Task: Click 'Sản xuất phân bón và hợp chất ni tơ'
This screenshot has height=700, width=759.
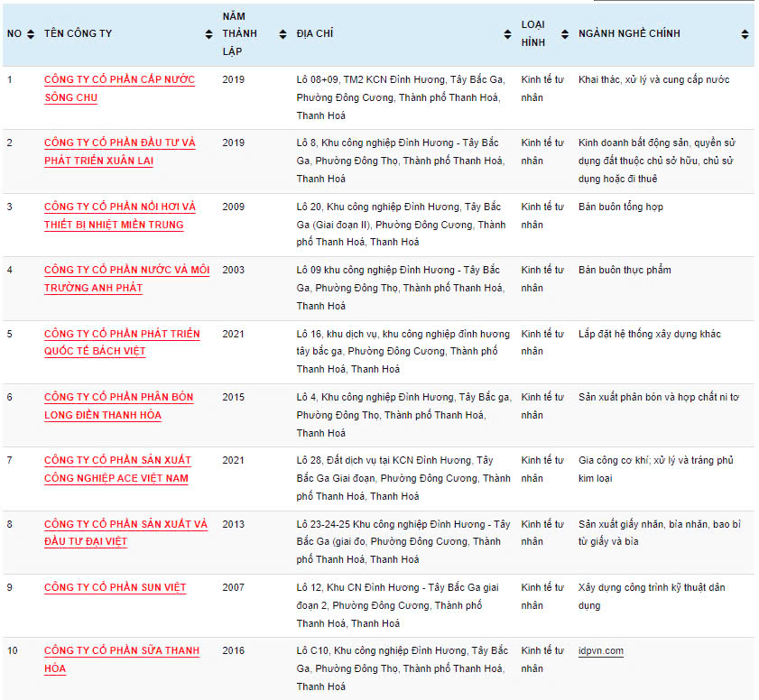Action: click(658, 397)
